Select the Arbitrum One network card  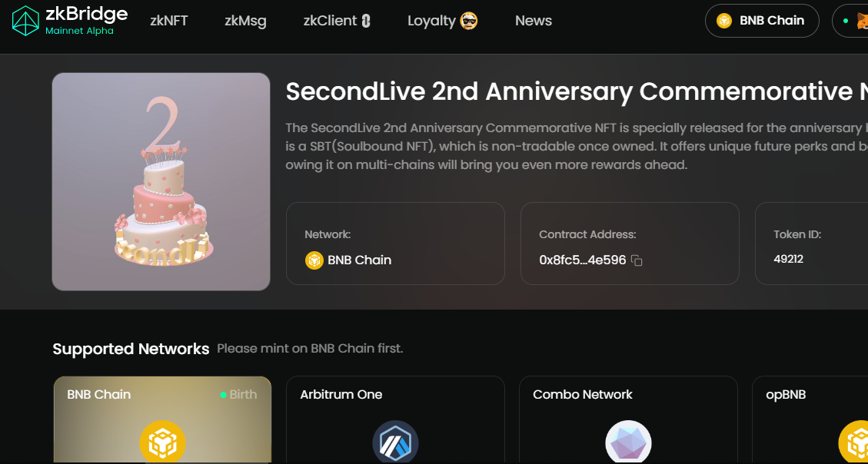394,419
